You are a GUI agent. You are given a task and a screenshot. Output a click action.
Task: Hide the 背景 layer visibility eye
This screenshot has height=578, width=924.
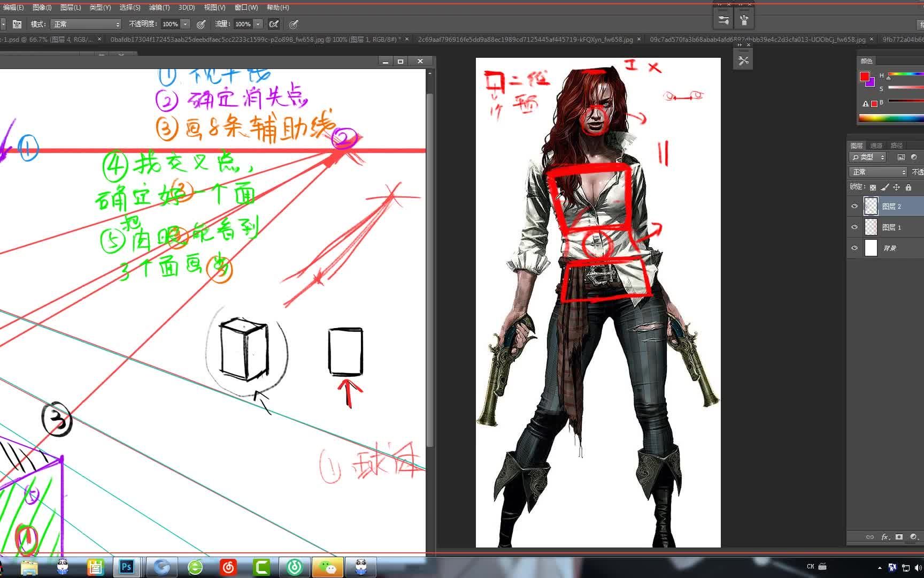click(854, 248)
